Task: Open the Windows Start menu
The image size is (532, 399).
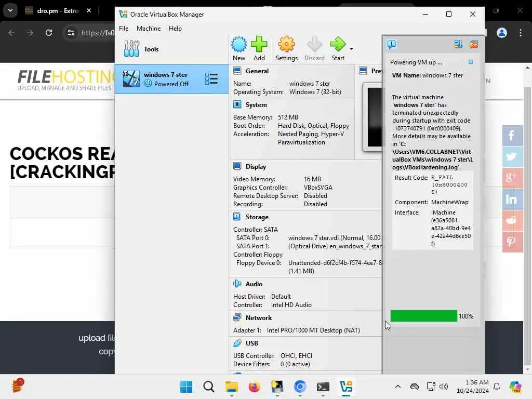Action: [186, 387]
